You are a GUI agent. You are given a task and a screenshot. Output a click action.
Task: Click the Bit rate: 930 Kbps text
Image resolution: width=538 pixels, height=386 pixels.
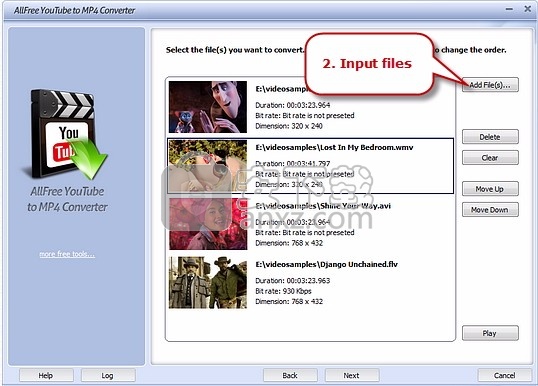283,291
